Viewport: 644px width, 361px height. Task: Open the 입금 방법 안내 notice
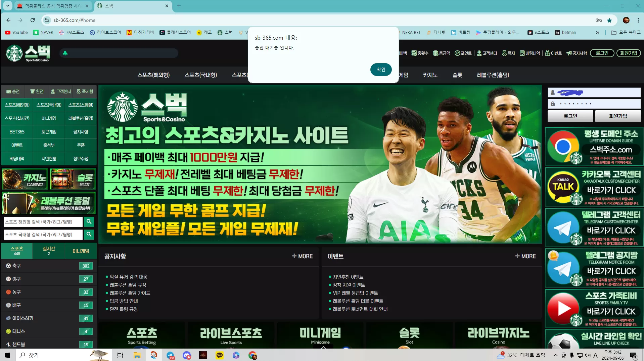tap(124, 301)
